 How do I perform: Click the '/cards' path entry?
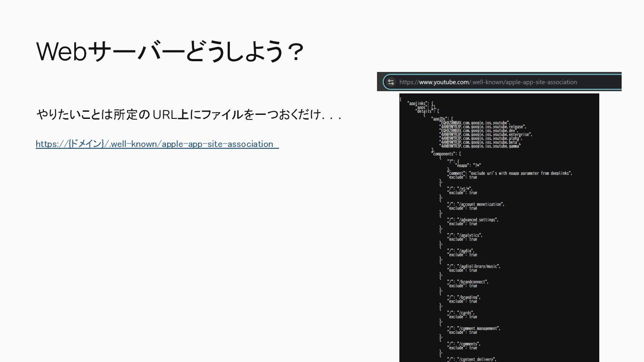[x=461, y=313]
